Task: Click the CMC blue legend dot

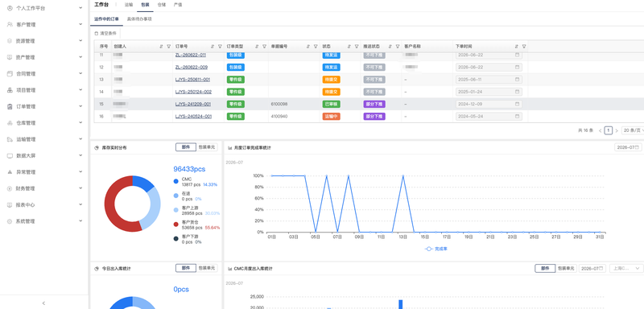Action: (176, 181)
